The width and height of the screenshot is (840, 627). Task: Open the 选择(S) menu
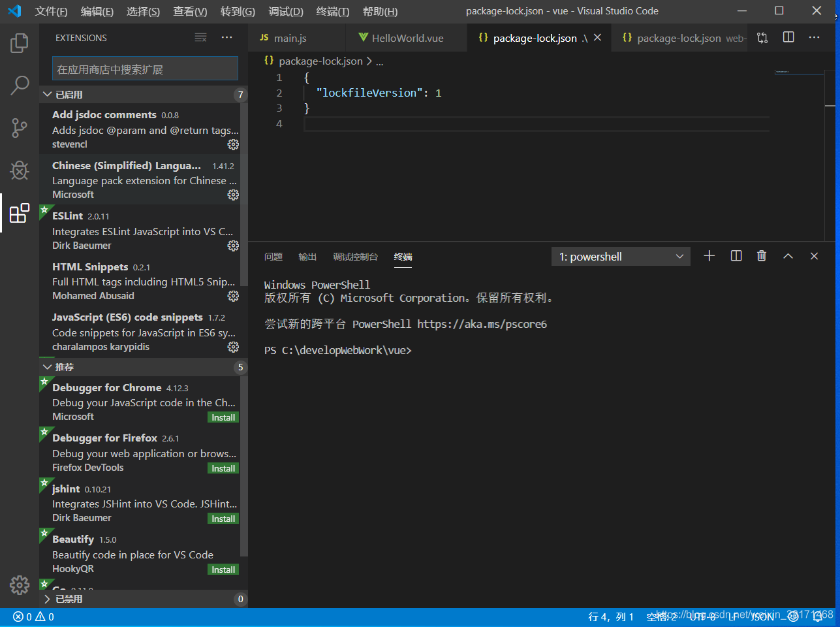(x=143, y=11)
